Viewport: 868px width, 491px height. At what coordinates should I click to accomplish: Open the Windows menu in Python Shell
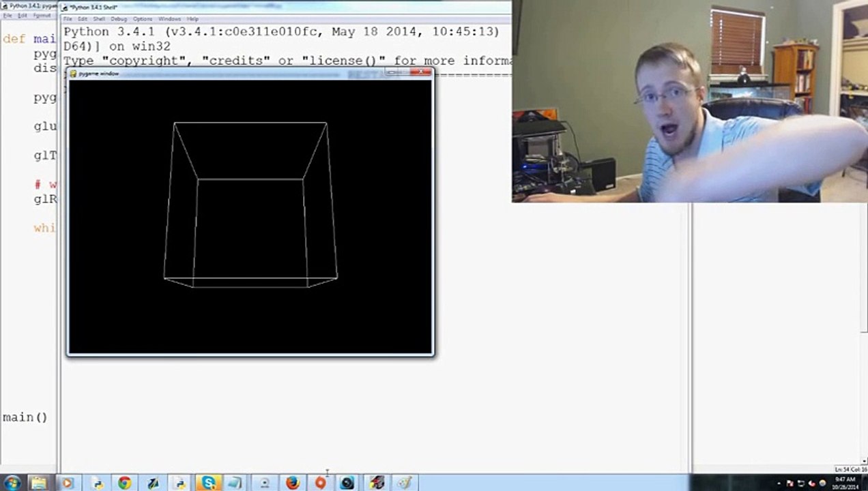coord(169,19)
